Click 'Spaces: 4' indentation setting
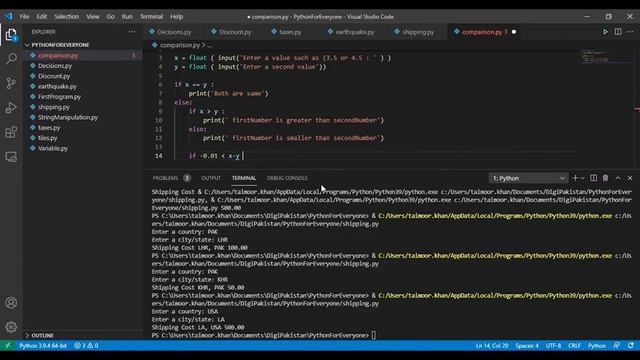 point(527,345)
